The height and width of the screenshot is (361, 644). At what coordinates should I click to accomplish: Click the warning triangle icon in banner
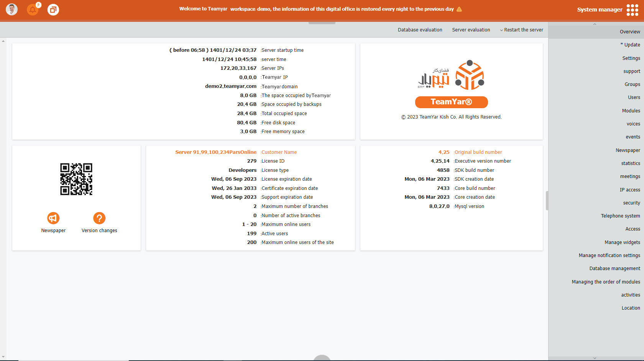coord(459,9)
